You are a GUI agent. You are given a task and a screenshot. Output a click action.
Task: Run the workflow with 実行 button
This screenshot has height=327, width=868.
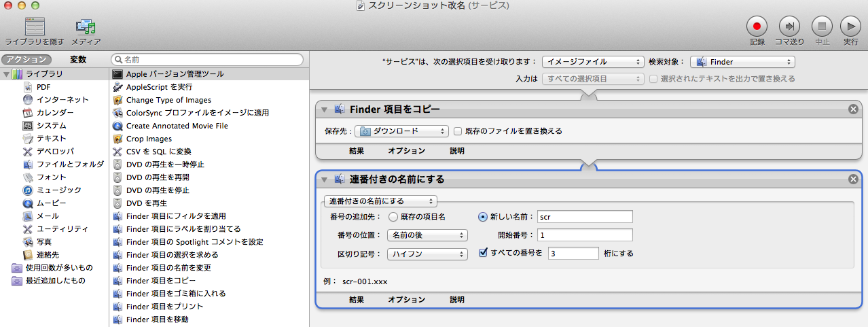850,27
